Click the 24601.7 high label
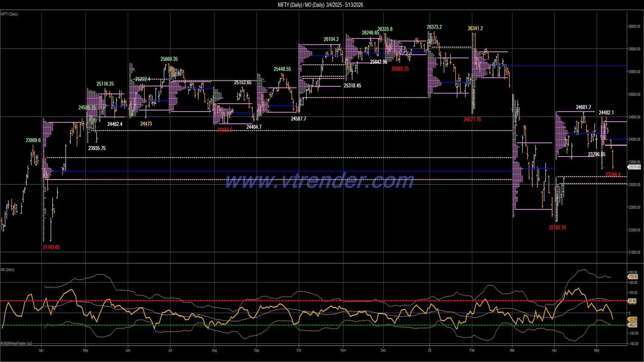The image size is (644, 362). click(583, 107)
